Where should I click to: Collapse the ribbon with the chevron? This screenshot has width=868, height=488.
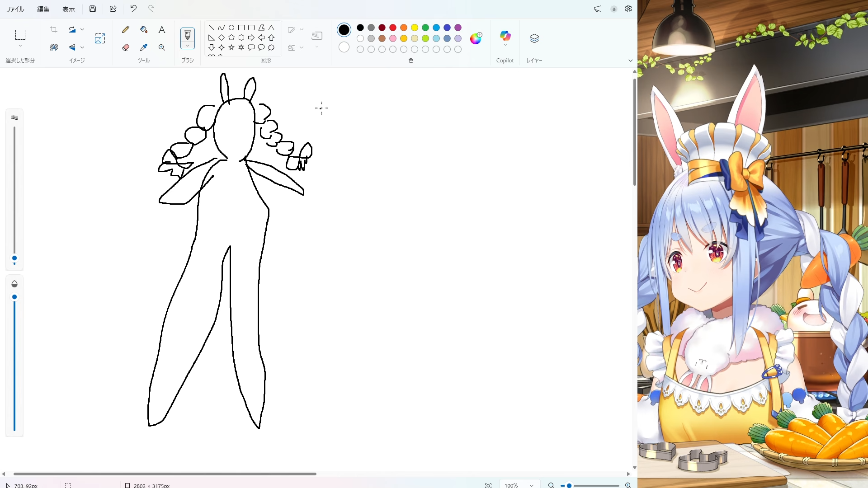pyautogui.click(x=630, y=61)
